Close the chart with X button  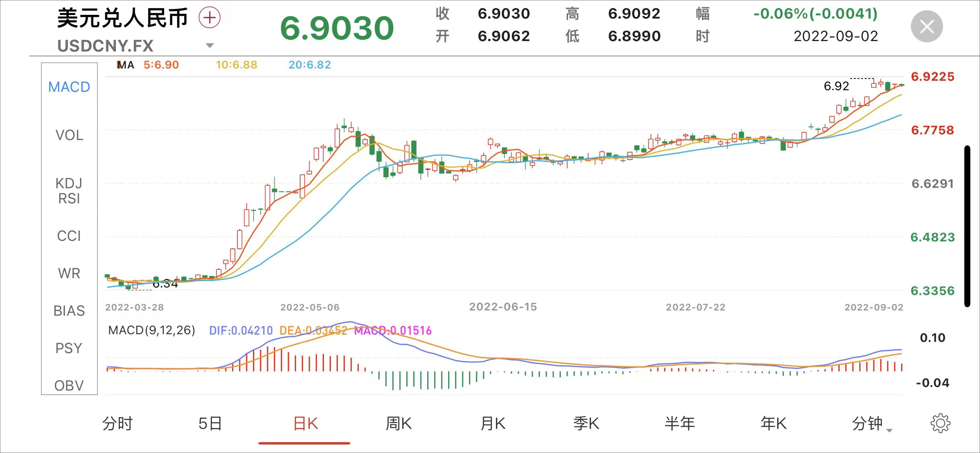(926, 27)
